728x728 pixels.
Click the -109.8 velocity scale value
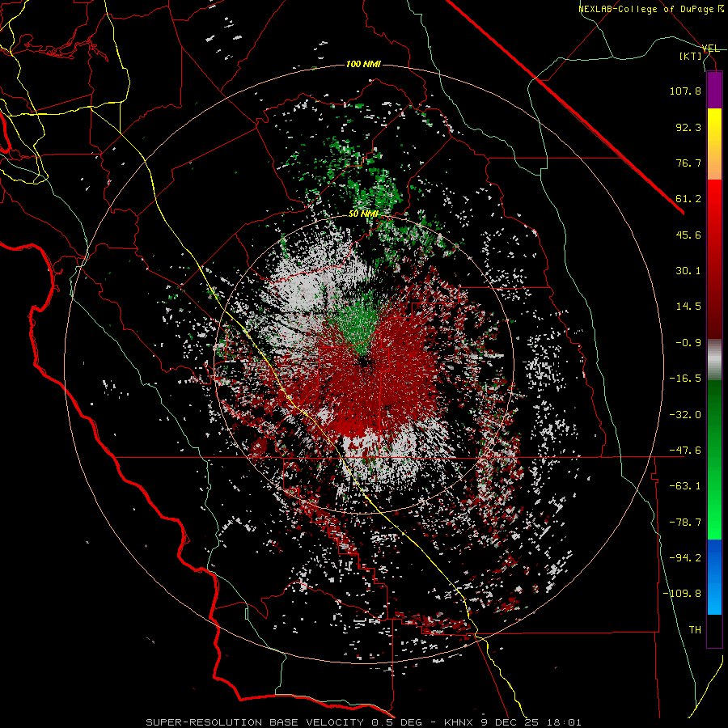click(682, 594)
